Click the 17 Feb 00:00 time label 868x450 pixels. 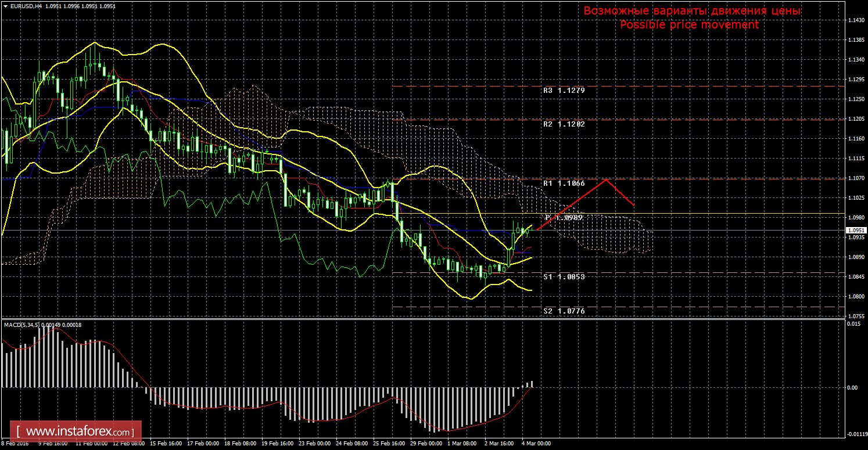click(202, 444)
